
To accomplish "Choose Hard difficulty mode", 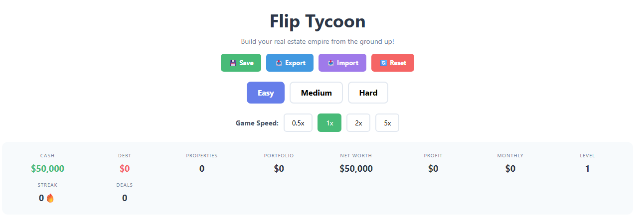I will [368, 93].
